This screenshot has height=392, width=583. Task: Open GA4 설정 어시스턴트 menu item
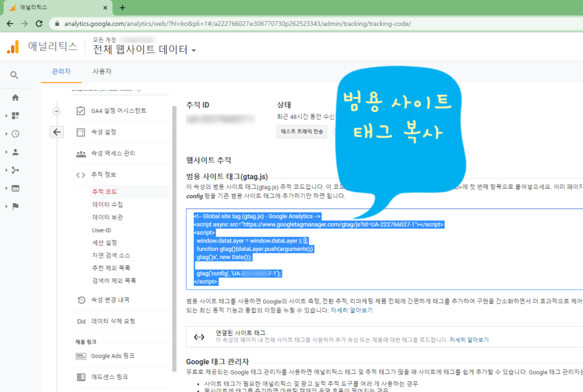[x=121, y=111]
